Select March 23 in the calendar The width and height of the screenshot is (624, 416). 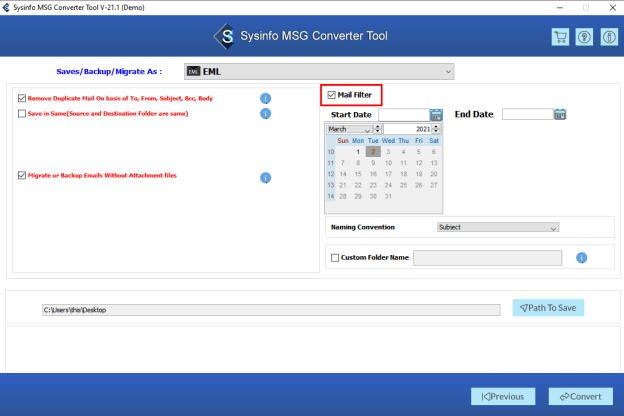tap(373, 185)
